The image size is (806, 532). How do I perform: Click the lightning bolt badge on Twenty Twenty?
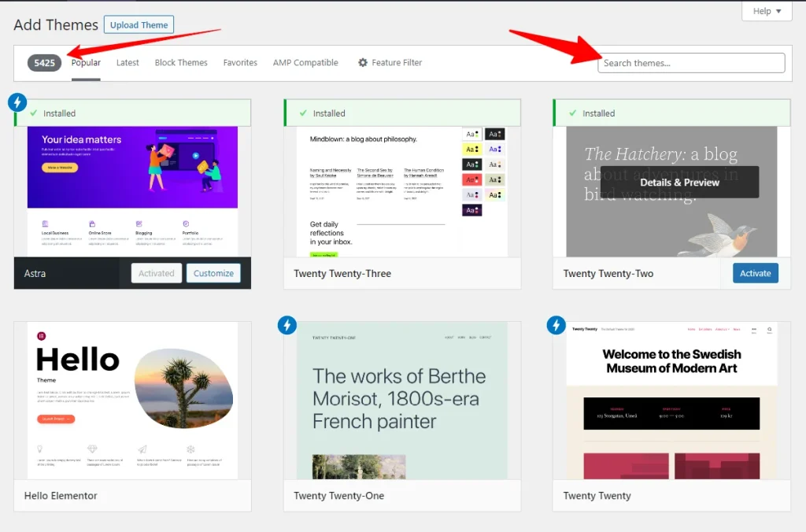tap(556, 324)
